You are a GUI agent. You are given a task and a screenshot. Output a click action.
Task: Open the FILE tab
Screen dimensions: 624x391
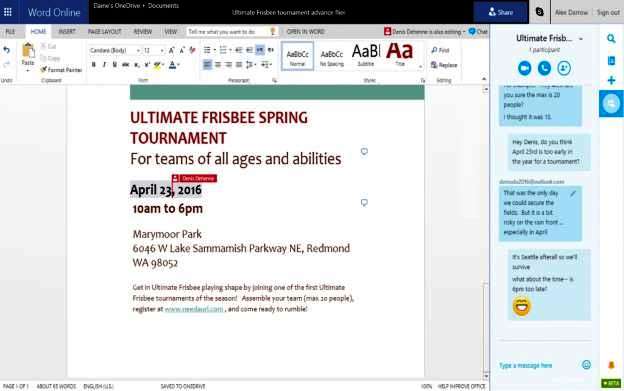[x=10, y=31]
